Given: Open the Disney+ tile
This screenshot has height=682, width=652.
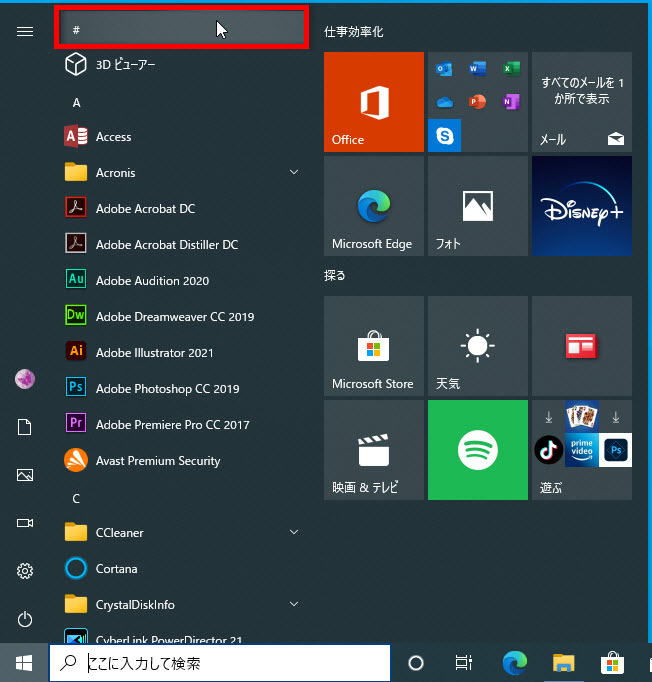Looking at the screenshot, I should [581, 206].
